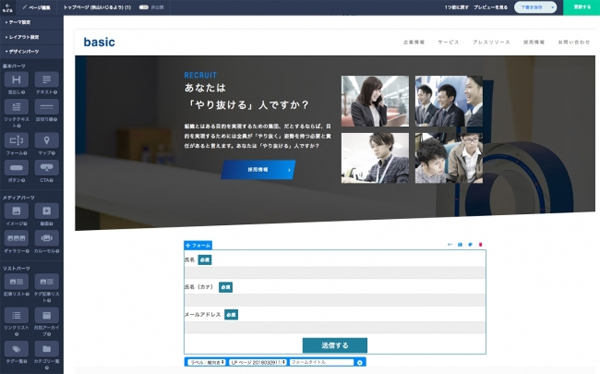Click the 基本パーツ section heading
The image size is (600, 374).
[14, 66]
